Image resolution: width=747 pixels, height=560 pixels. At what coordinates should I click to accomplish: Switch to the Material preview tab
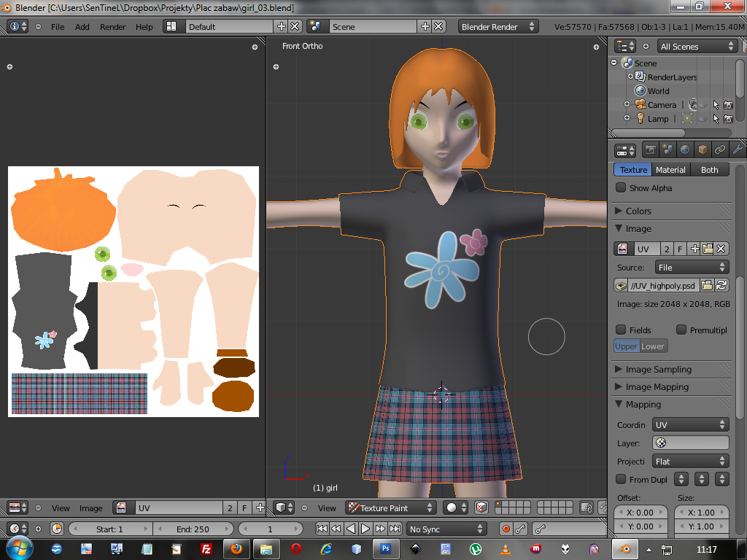670,170
